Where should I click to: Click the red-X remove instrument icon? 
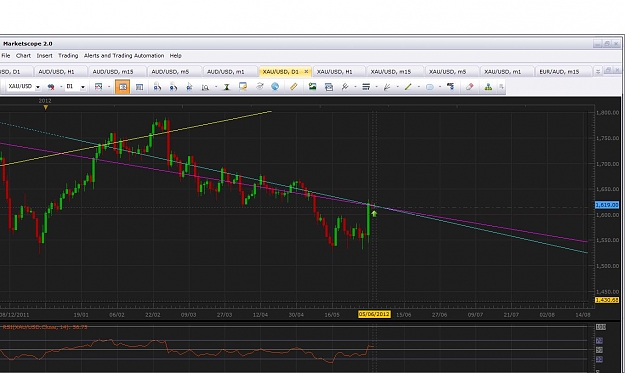51,87
